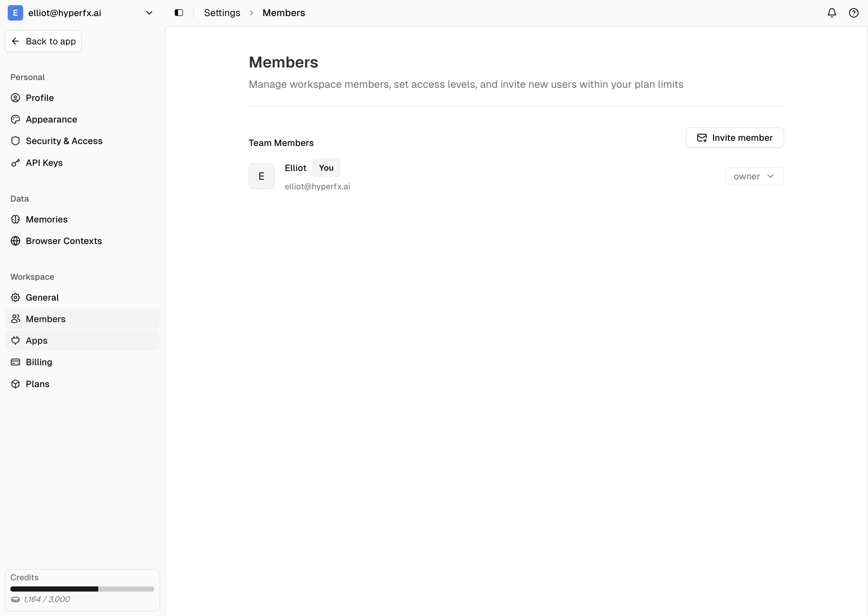
Task: Click the Back to app button
Action: pyautogui.click(x=43, y=41)
